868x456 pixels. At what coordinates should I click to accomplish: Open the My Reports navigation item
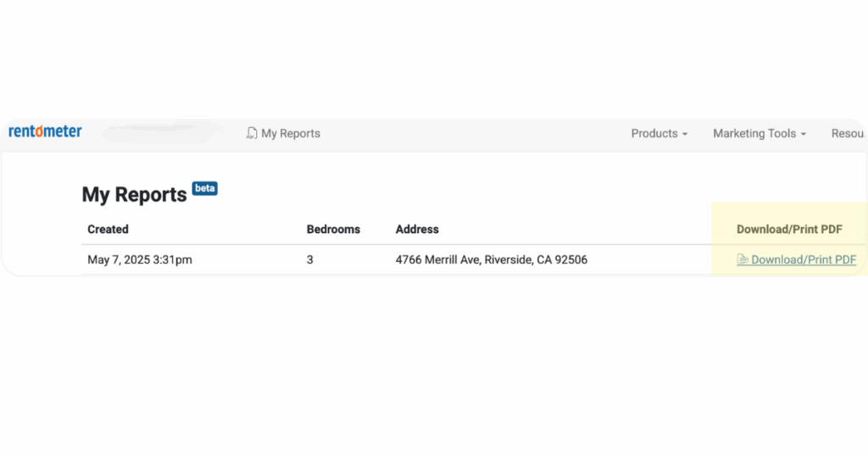pyautogui.click(x=283, y=133)
